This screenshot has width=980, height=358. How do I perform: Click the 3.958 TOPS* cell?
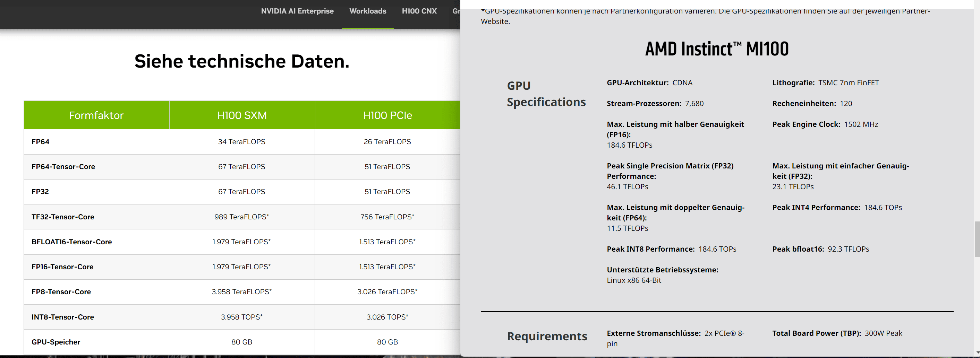click(241, 317)
